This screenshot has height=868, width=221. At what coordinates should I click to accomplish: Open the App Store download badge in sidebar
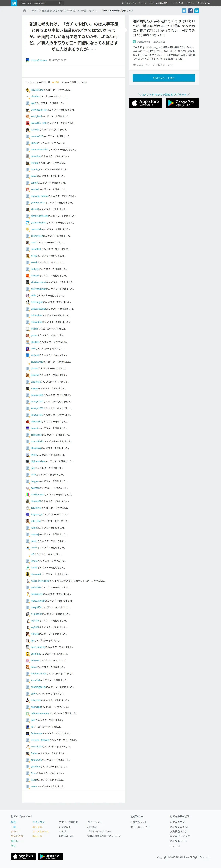coord(145,103)
